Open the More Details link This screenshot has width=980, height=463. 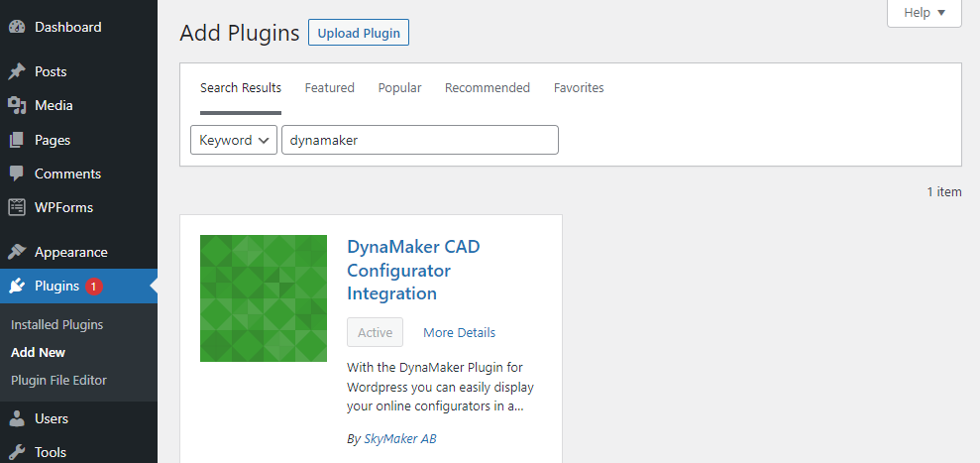click(x=460, y=333)
